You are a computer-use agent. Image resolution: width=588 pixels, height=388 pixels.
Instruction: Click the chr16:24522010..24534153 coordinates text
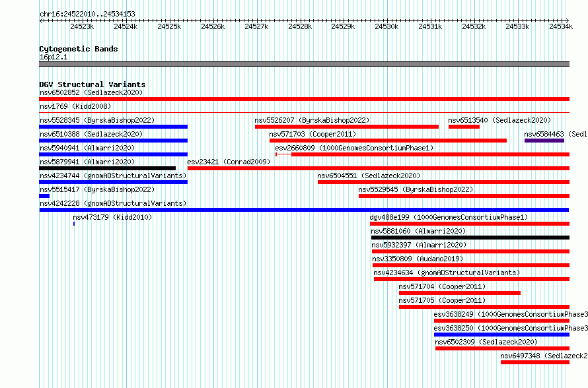click(x=87, y=14)
